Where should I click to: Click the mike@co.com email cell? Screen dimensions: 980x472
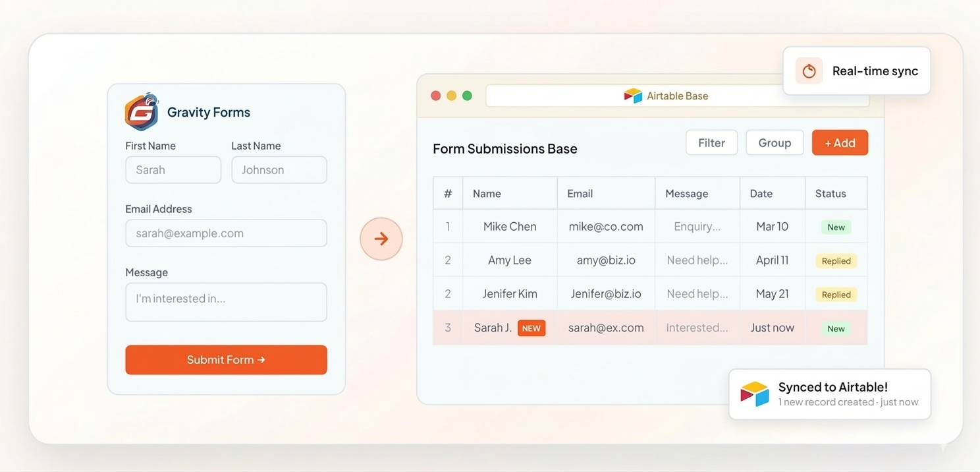pyautogui.click(x=606, y=227)
